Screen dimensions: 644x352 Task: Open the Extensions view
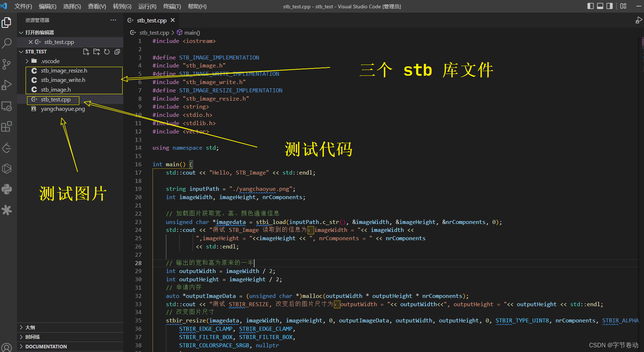[x=6, y=127]
